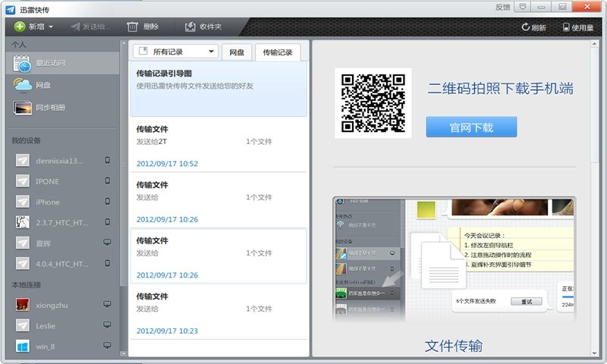Click the xiongzhu avatar icon

click(23, 305)
